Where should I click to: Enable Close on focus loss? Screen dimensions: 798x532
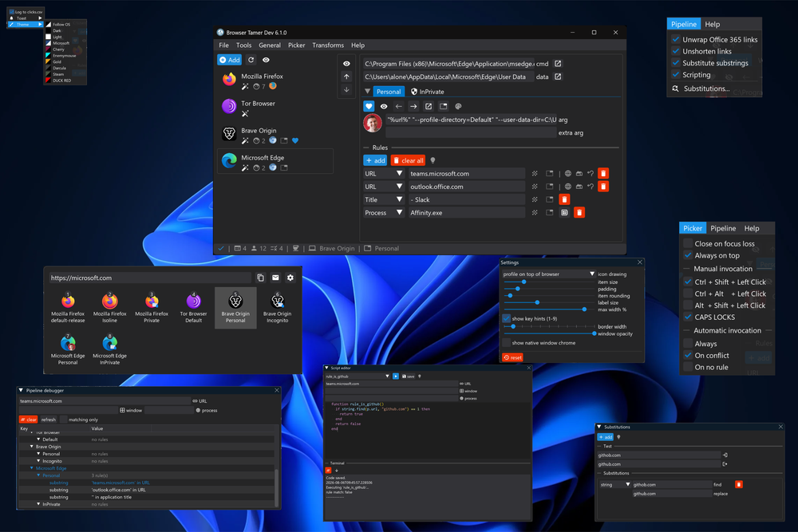coord(688,243)
